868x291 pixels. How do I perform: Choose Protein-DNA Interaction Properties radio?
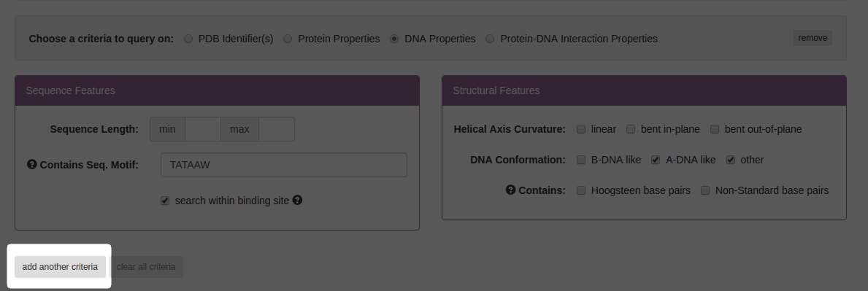pyautogui.click(x=490, y=39)
